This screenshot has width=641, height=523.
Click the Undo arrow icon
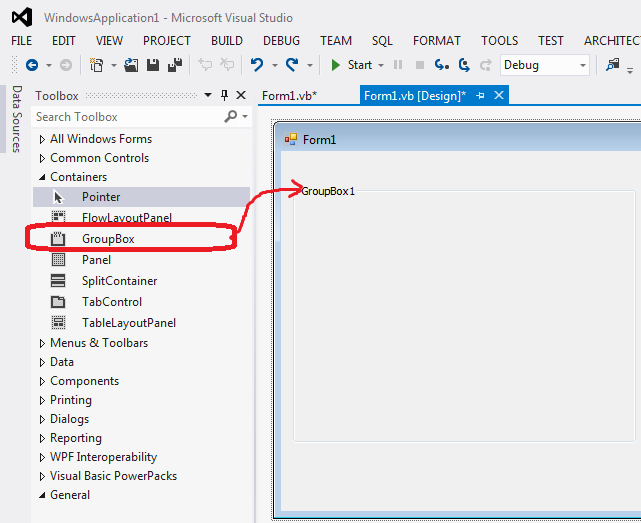coord(257,65)
